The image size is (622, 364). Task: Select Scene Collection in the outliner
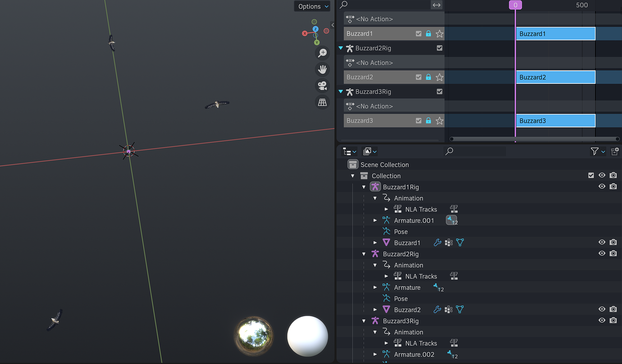point(384,165)
